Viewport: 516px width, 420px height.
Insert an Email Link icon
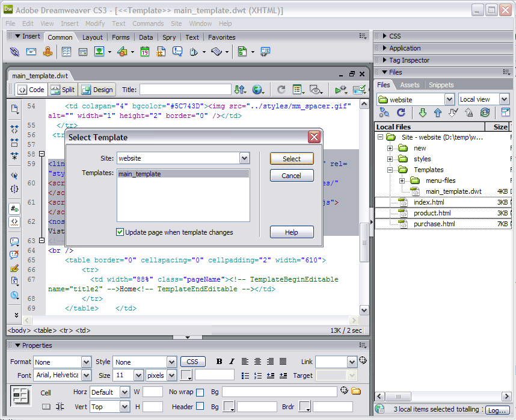coord(31,51)
